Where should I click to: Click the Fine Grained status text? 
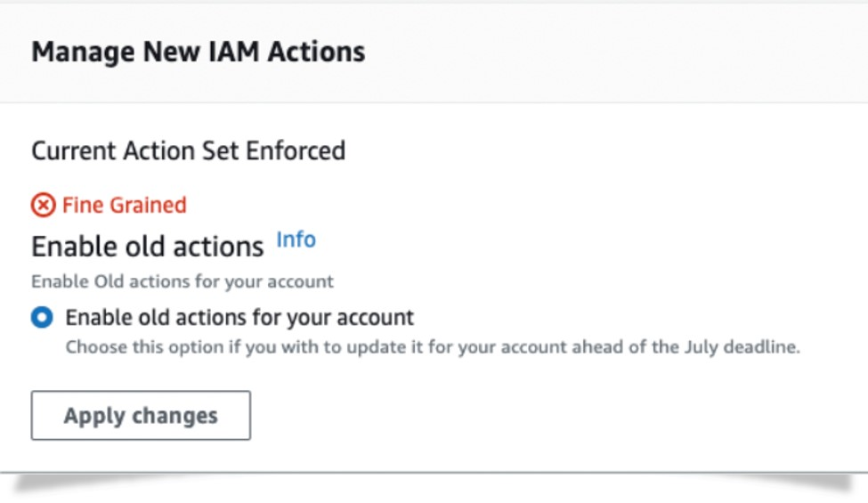coord(124,206)
